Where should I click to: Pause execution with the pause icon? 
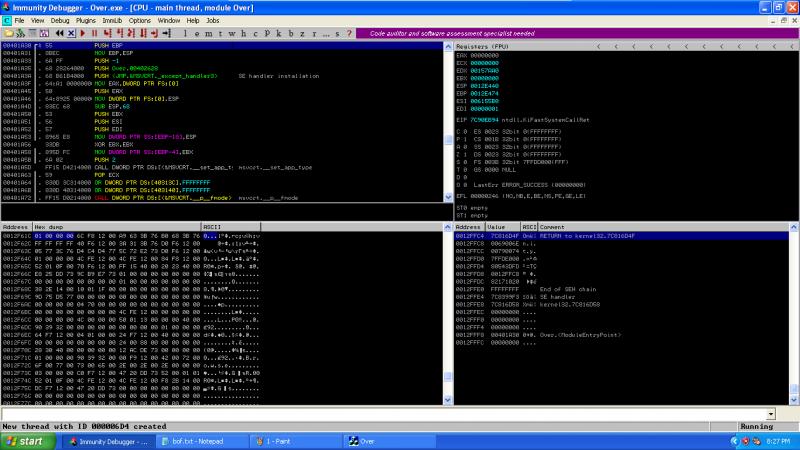point(94,33)
